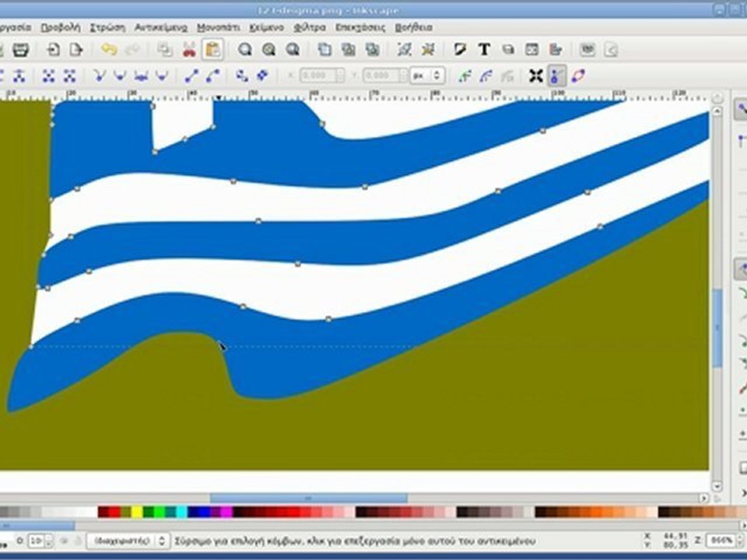Toggle show transformation handles button

coord(536,75)
